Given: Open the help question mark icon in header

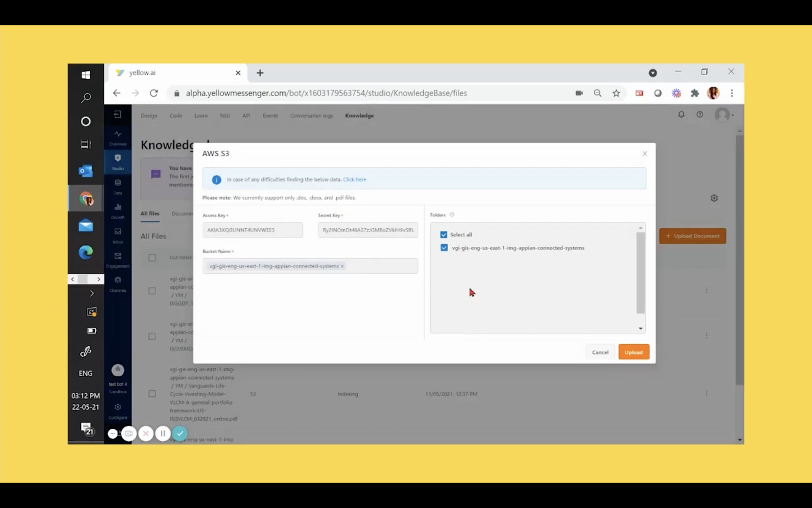Looking at the screenshot, I should [x=700, y=115].
